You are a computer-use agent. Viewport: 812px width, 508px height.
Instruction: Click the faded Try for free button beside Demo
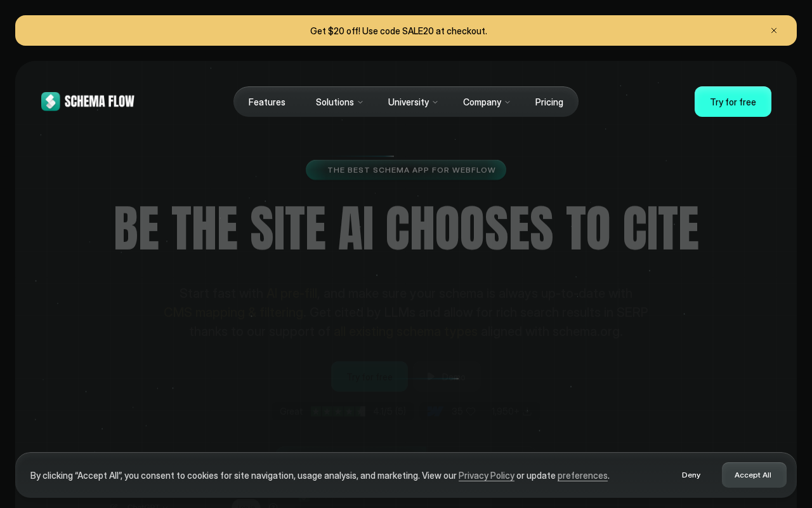(369, 377)
